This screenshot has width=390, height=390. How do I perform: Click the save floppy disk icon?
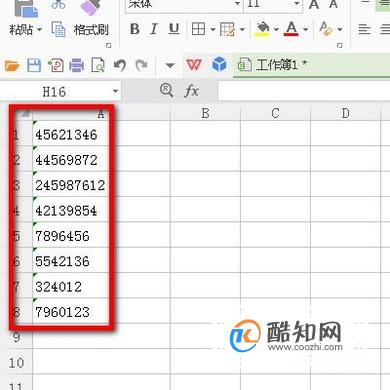click(x=34, y=65)
